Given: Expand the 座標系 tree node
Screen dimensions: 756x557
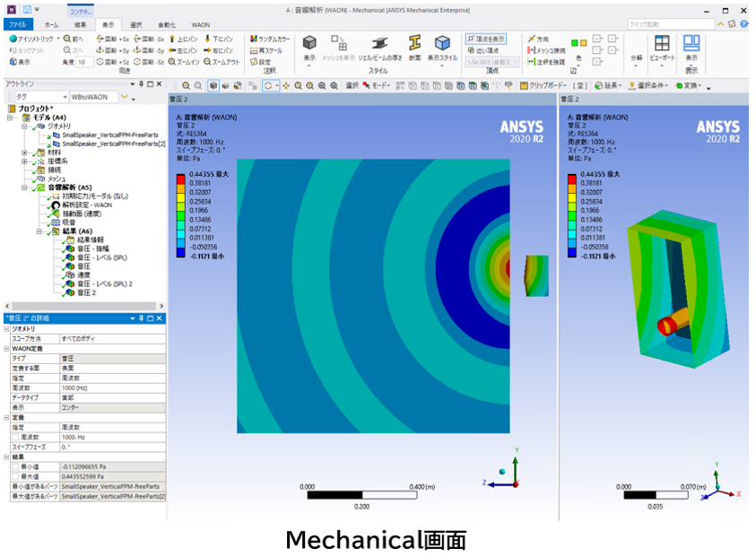Looking at the screenshot, I should pos(24,161).
